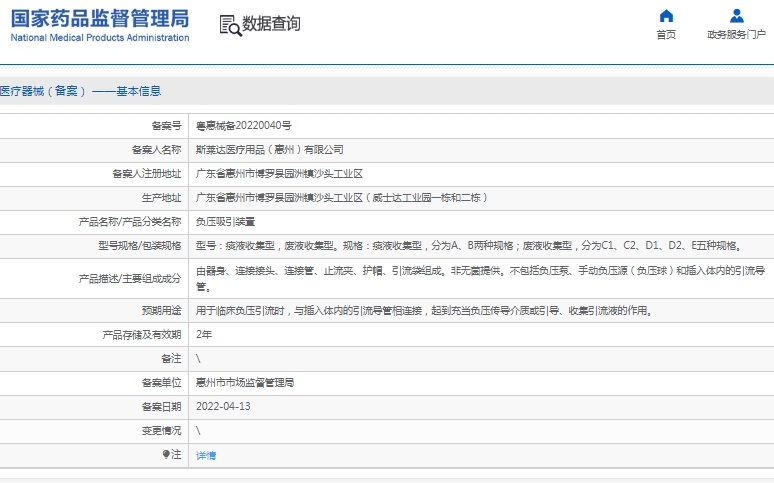774x483 pixels.
Task: Click the 数据查询 heading text
Action: pyautogui.click(x=271, y=23)
